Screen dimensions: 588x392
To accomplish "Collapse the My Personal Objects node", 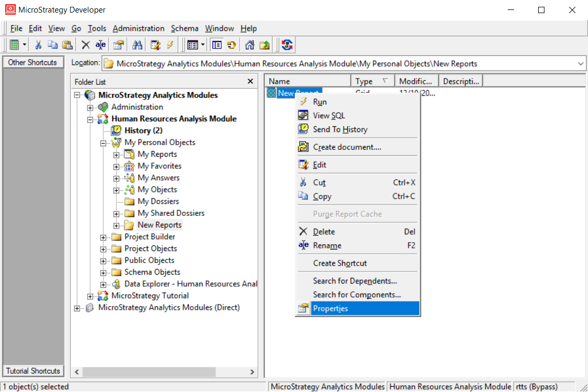I will tap(103, 143).
